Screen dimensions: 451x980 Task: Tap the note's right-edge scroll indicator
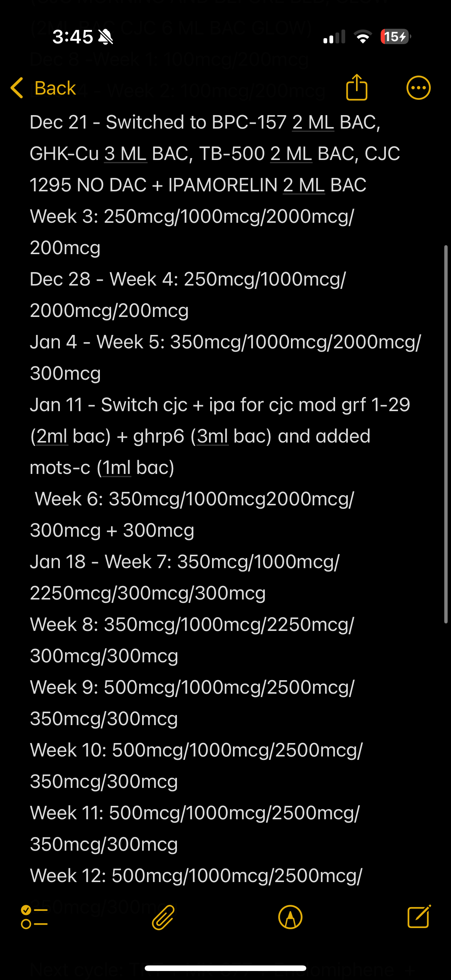tap(446, 434)
